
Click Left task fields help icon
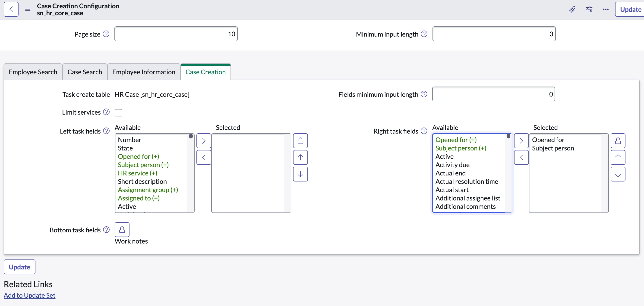[x=106, y=131]
